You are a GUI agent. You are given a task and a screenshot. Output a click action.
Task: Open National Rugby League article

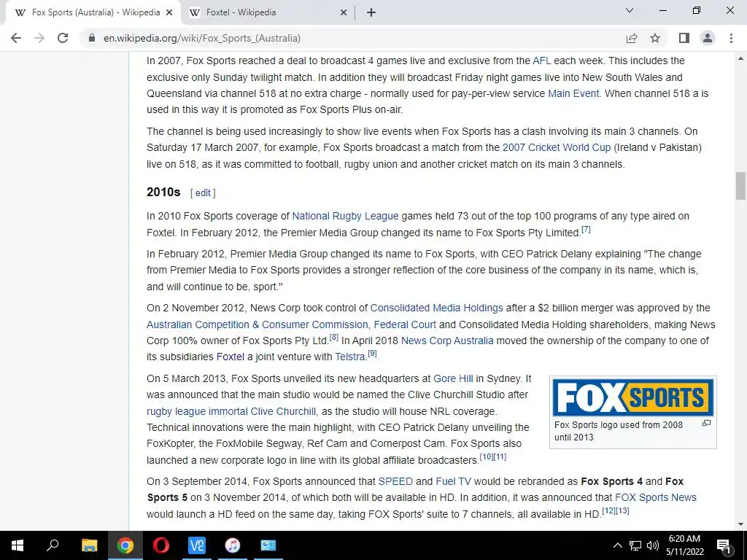pyautogui.click(x=345, y=216)
